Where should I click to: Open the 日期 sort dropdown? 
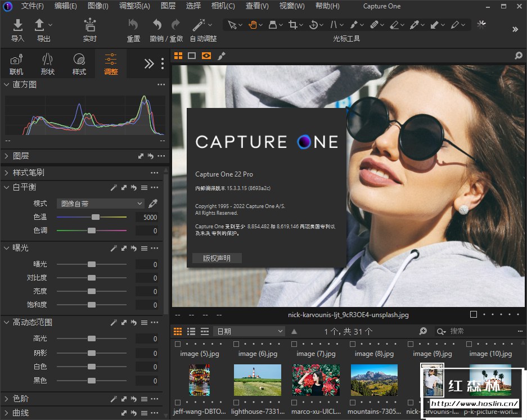(249, 332)
